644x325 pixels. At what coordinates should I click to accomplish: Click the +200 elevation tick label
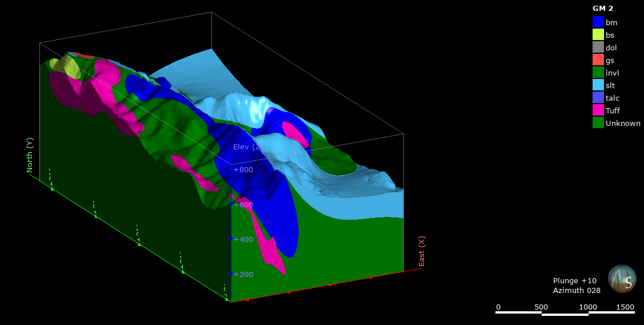tap(243, 274)
